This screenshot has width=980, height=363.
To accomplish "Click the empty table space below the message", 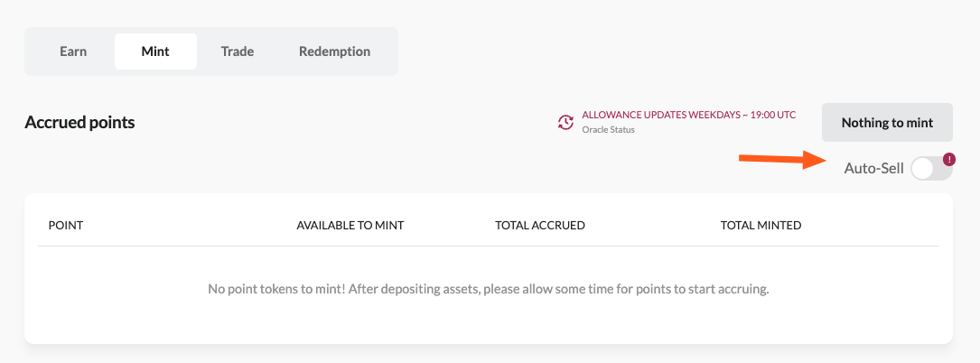I will click(x=488, y=325).
